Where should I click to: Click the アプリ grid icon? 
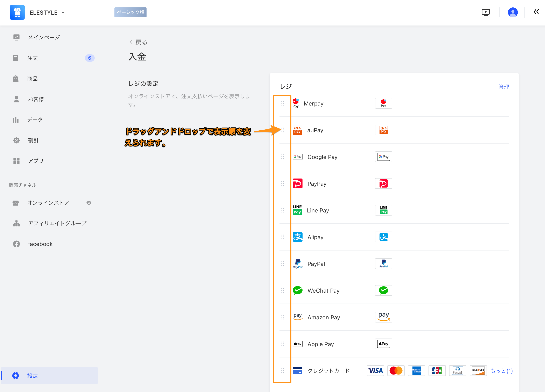pos(16,161)
